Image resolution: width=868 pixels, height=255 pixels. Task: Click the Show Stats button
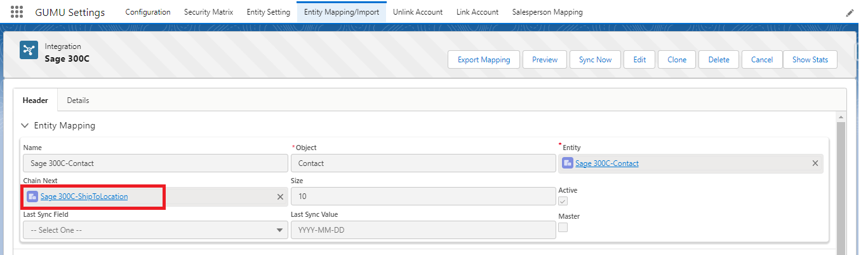[x=810, y=60]
